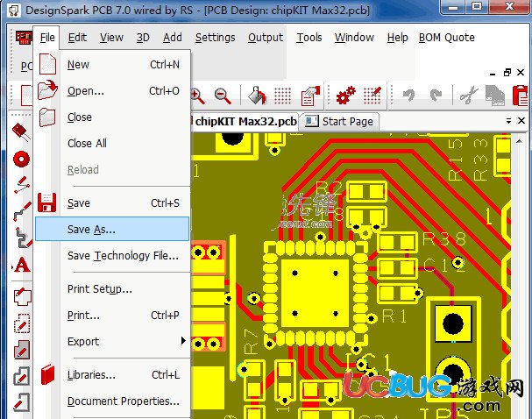The image size is (532, 419).
Task: Select the Add Track tool icon
Action: click(x=23, y=211)
